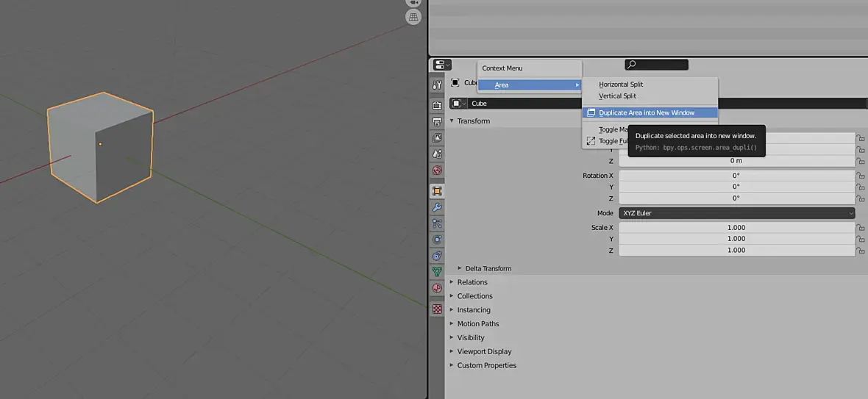Toggle lock on Rotation X
The width and height of the screenshot is (868, 399).
(x=860, y=176)
